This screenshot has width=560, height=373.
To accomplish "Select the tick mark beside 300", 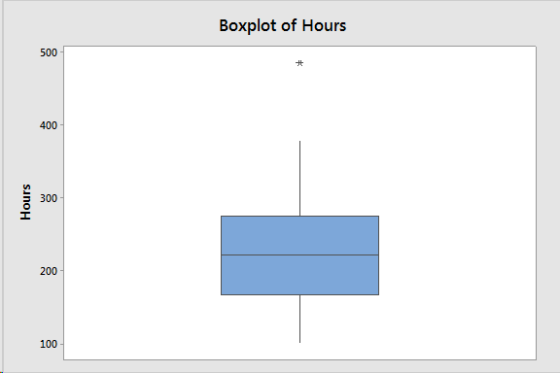I will (61, 198).
